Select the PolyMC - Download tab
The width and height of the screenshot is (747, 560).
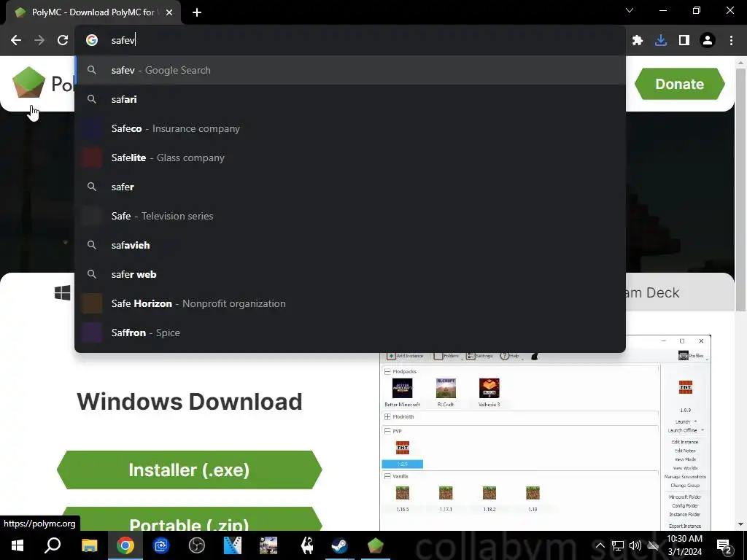93,12
